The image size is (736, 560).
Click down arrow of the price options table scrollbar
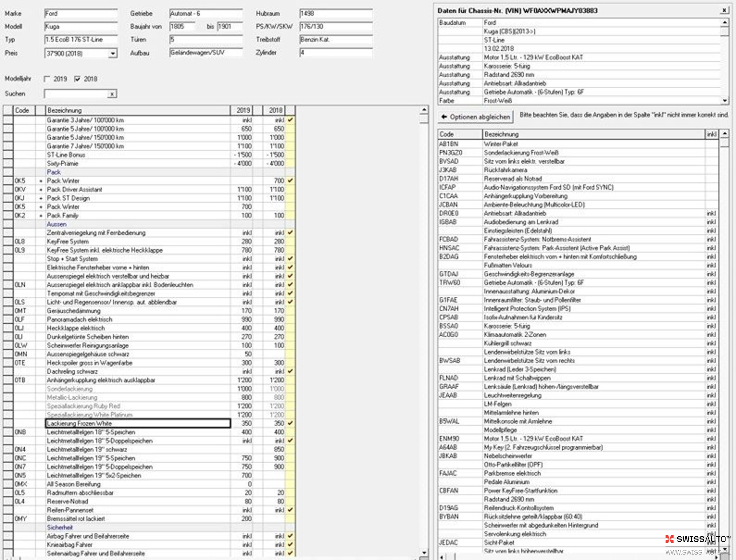(x=424, y=553)
